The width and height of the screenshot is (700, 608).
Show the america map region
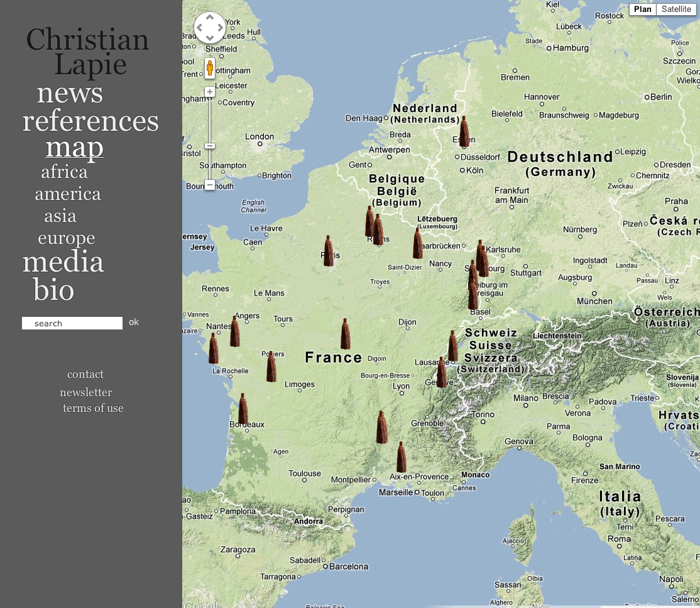68,194
